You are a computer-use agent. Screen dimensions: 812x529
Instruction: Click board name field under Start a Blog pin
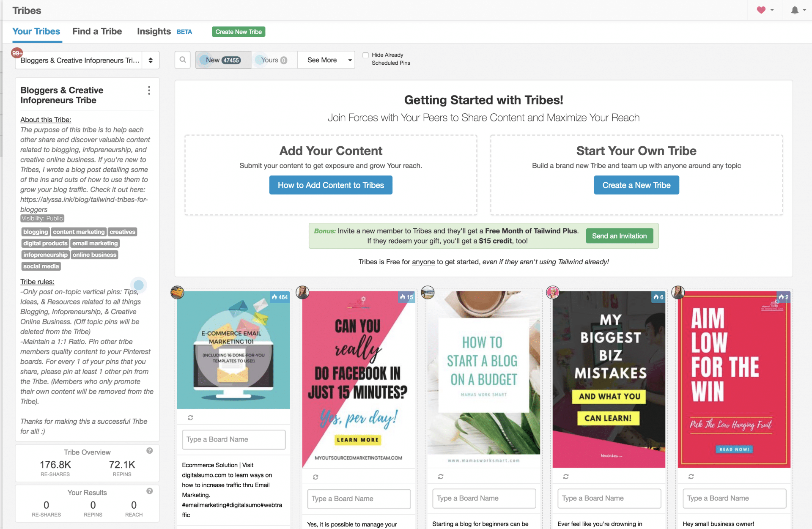[484, 498]
